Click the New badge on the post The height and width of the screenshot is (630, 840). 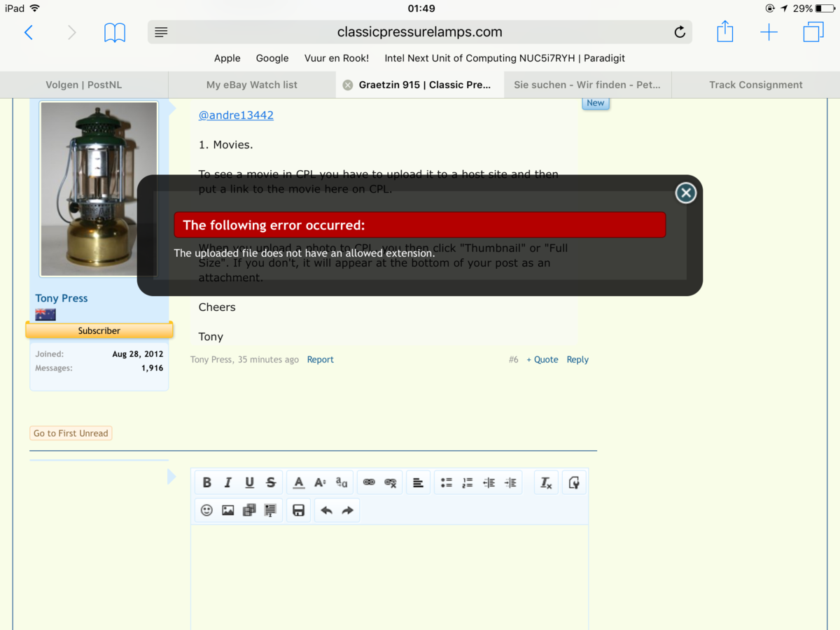click(596, 103)
